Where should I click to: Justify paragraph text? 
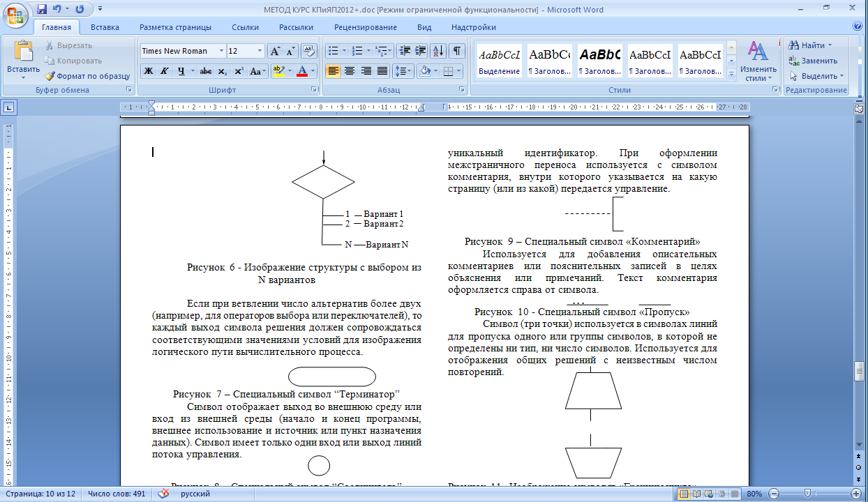382,71
